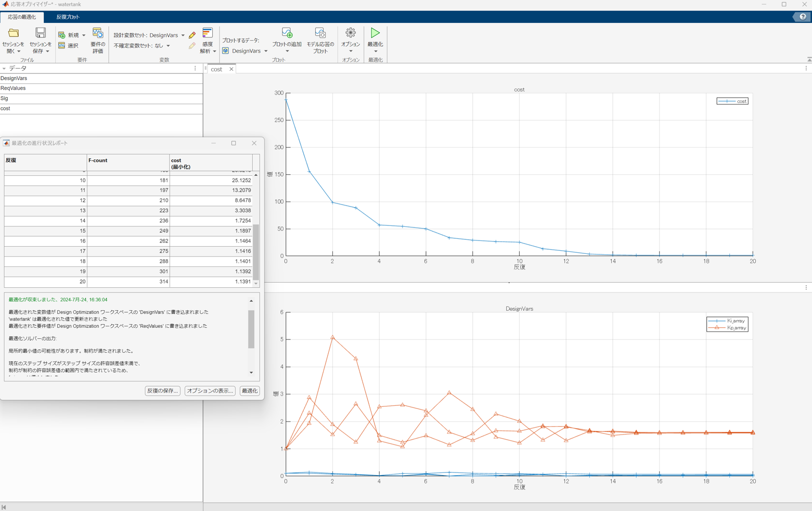Screen dimensions: 812x511
Task: Edit design variable set pencil icon
Action: click(x=192, y=35)
